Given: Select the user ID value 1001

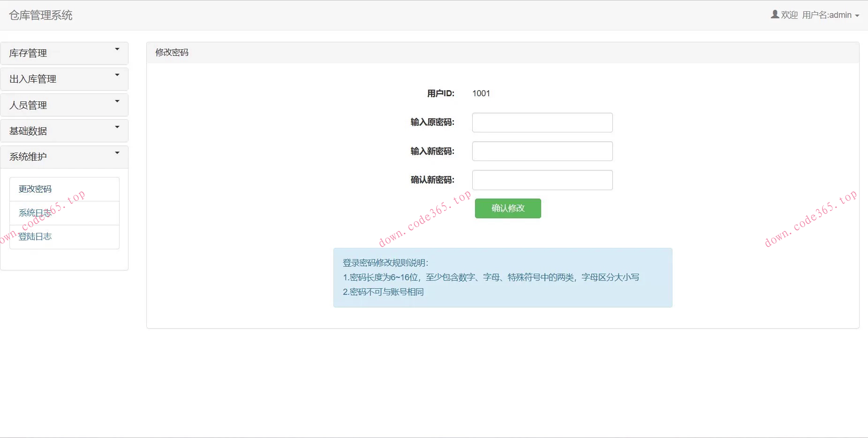Looking at the screenshot, I should [481, 93].
